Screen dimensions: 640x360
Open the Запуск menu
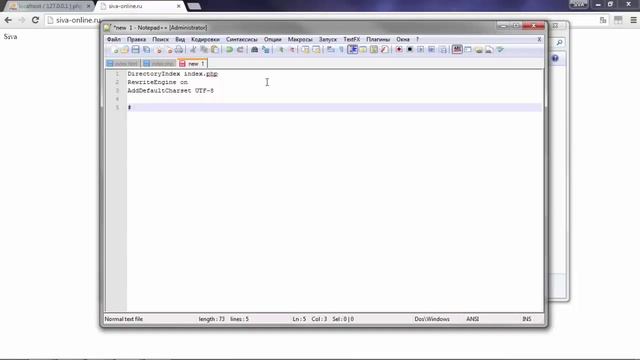point(328,39)
